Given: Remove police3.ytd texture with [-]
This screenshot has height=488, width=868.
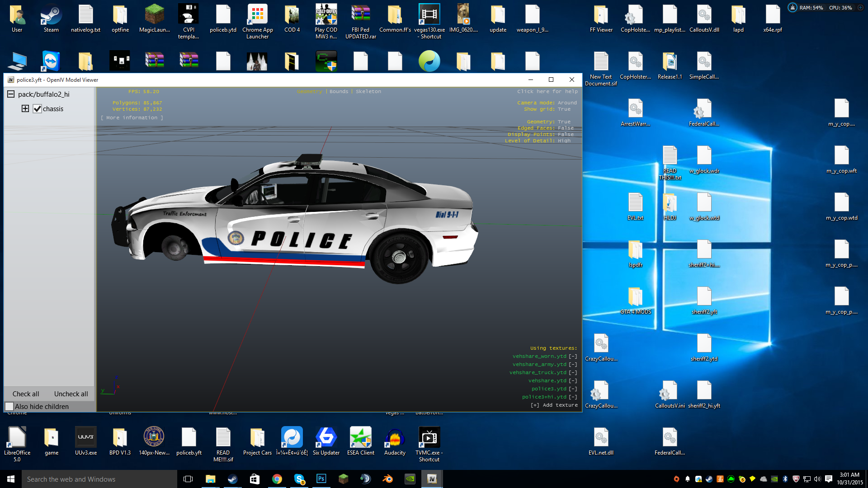Looking at the screenshot, I should click(x=573, y=389).
